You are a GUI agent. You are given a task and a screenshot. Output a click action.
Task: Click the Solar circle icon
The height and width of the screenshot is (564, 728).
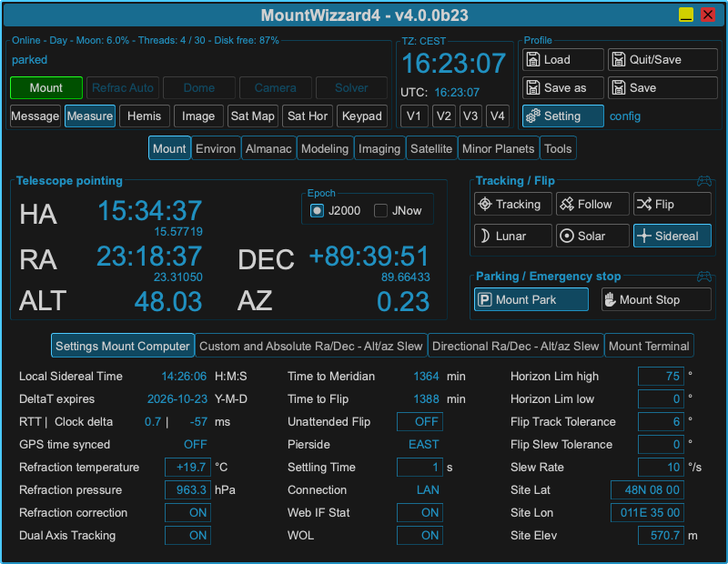click(x=567, y=236)
